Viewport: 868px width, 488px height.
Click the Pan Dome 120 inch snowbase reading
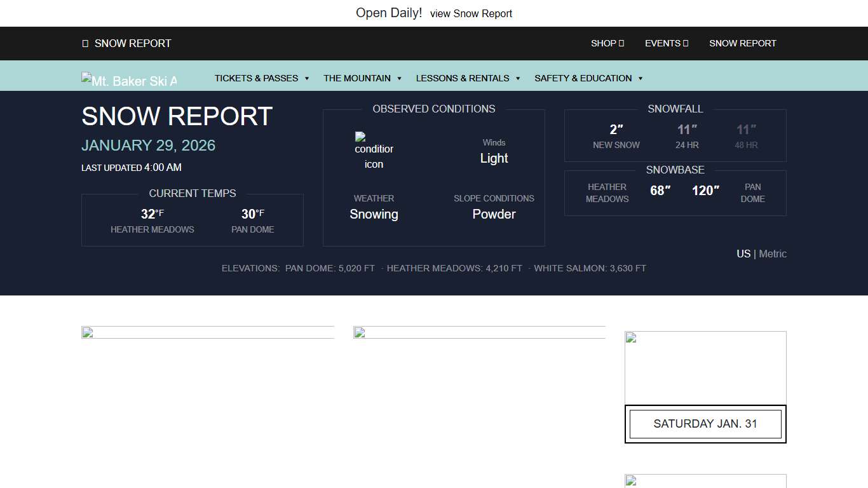coord(705,190)
